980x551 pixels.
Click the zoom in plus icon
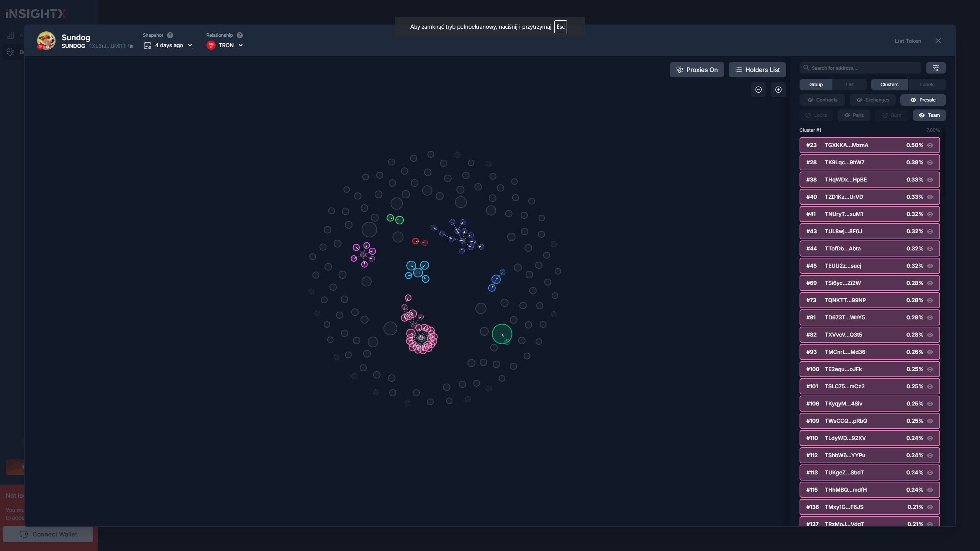pos(778,90)
